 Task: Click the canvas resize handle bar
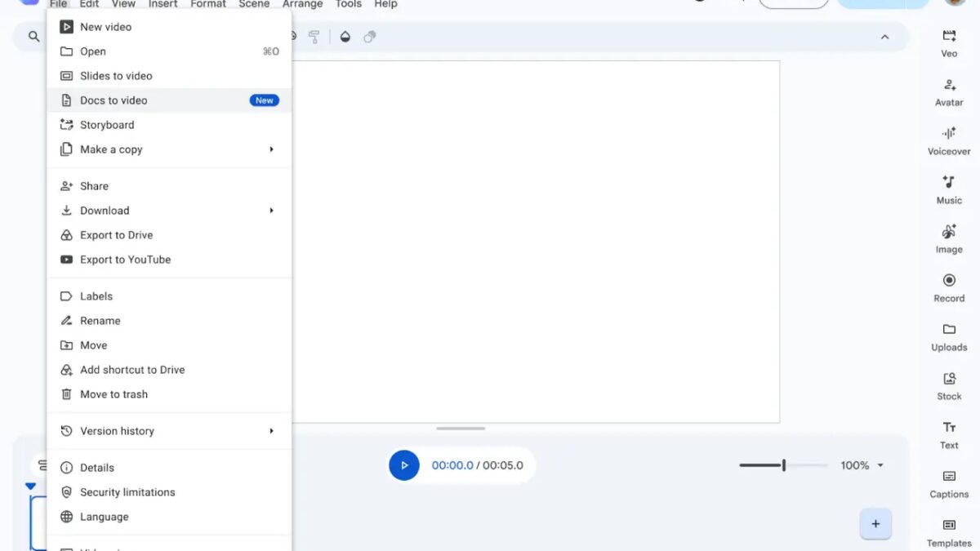point(461,429)
